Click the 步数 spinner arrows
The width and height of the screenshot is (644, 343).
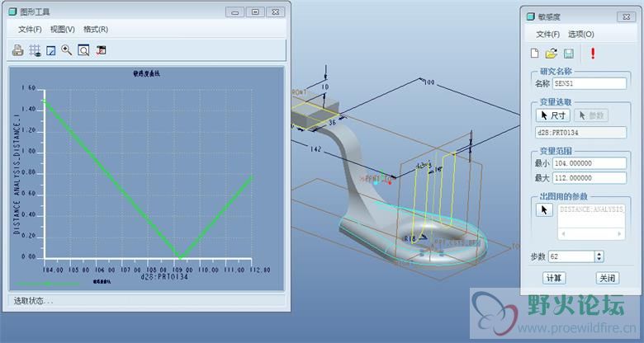599,257
